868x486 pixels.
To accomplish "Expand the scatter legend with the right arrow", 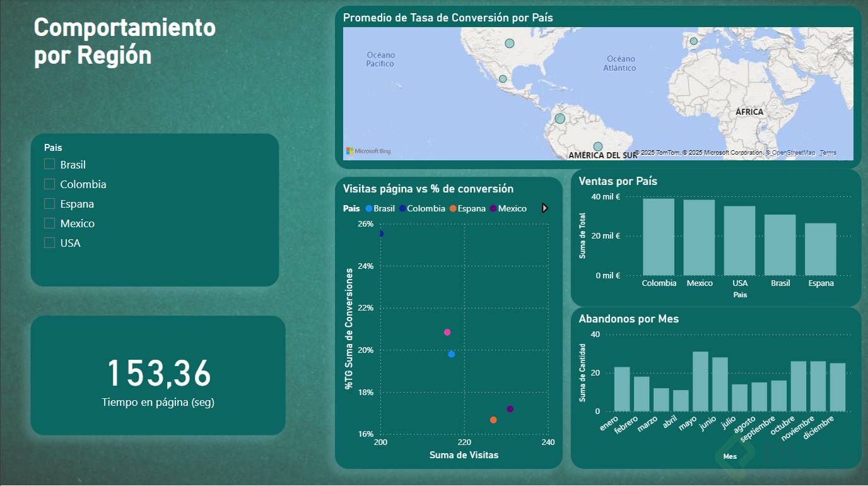I will (545, 208).
